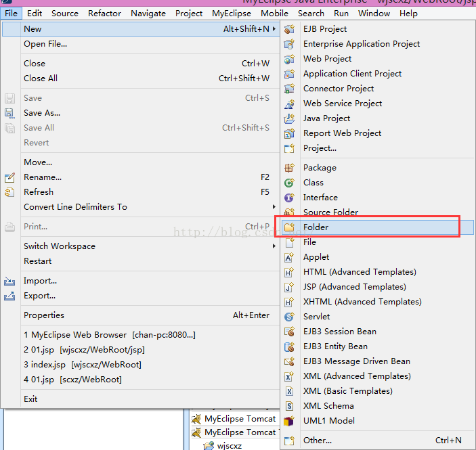Viewport: 476px width, 450px height.
Task: Click the Application Client Project icon
Action: (x=289, y=74)
